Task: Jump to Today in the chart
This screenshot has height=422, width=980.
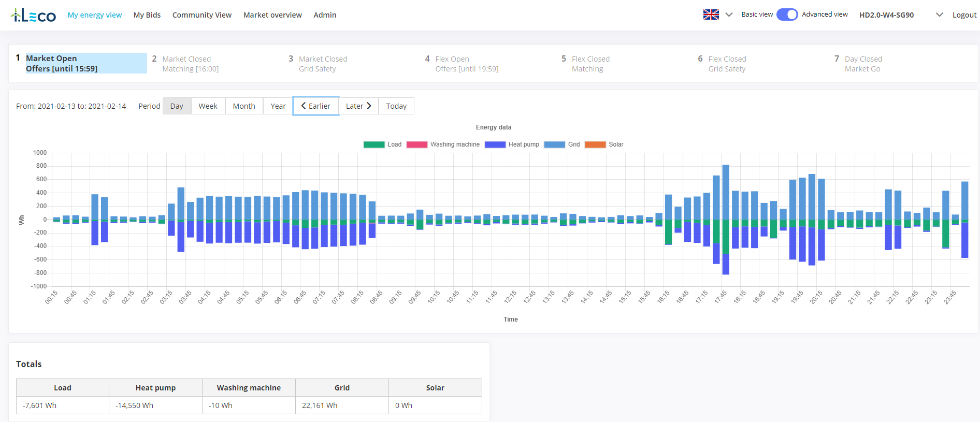Action: click(x=396, y=106)
